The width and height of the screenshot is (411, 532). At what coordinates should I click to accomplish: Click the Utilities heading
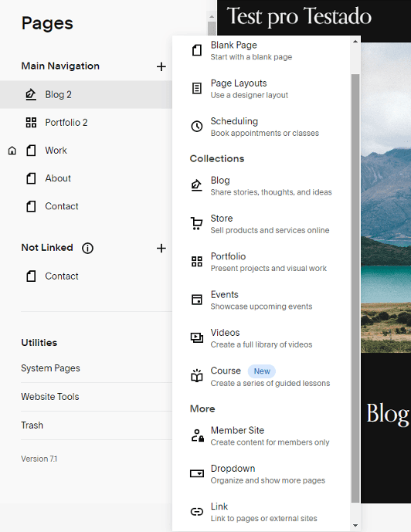point(39,343)
